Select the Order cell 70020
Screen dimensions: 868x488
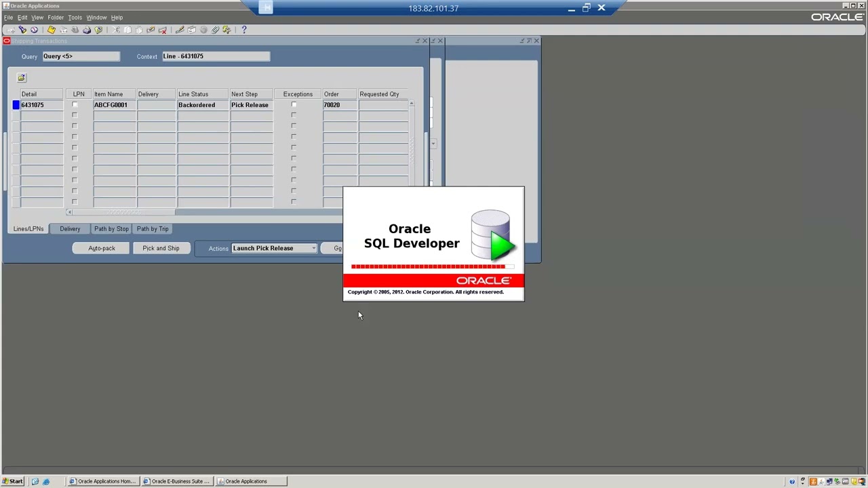[x=340, y=105]
